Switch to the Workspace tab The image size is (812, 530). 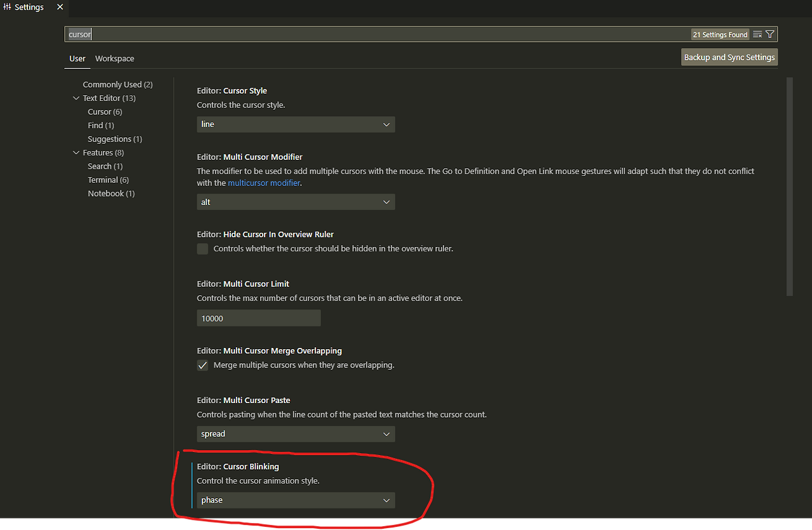pyautogui.click(x=114, y=58)
